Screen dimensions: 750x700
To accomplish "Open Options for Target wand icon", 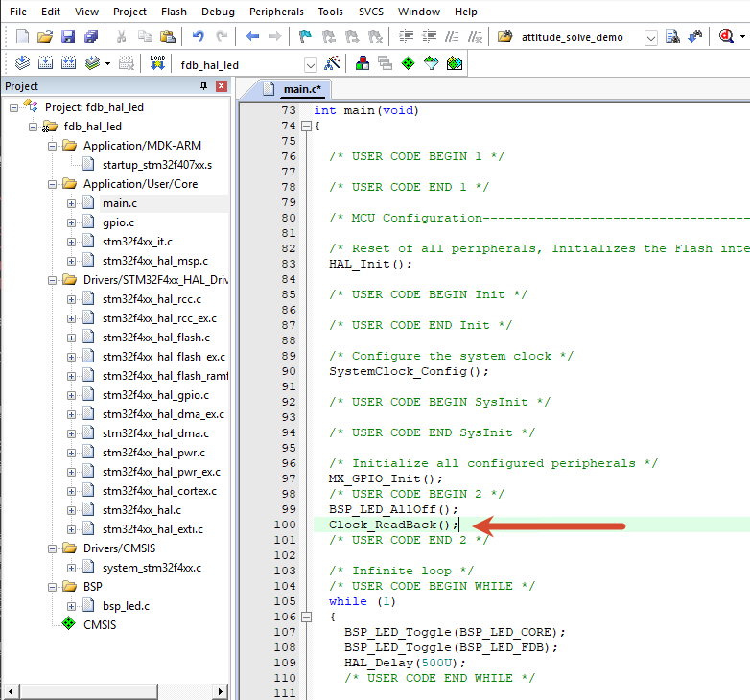I will [332, 63].
